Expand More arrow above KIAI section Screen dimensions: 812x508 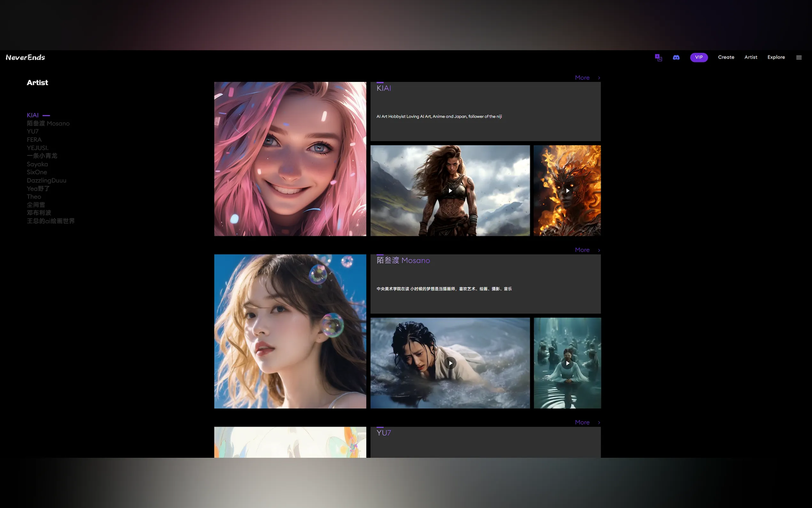tap(598, 78)
